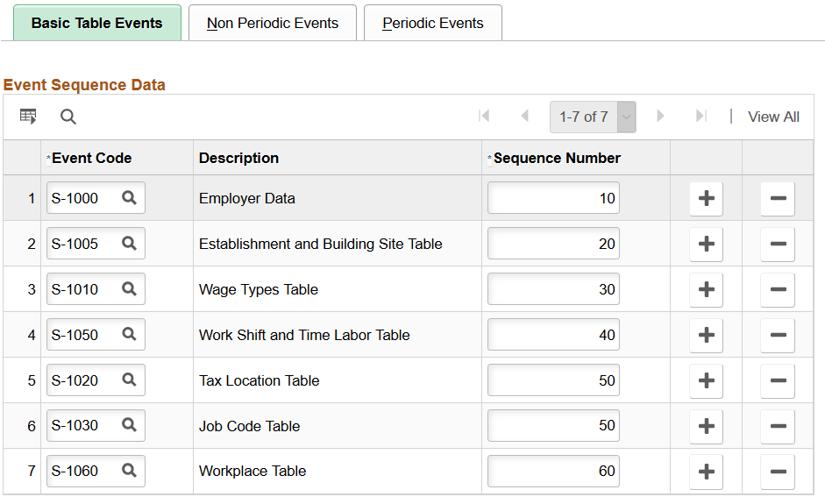Image resolution: width=825 pixels, height=504 pixels.
Task: Open lookup for event code S-1005
Action: (x=129, y=243)
